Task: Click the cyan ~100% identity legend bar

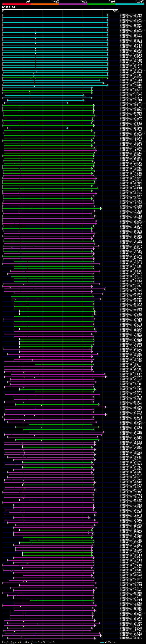Action: click(130, 4)
